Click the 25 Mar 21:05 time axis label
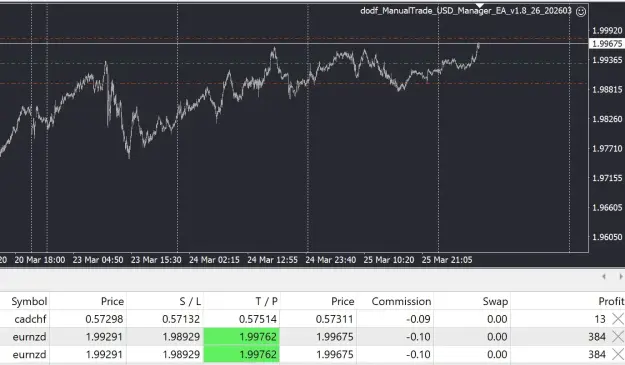This screenshot has height=365, width=625. pos(447,260)
